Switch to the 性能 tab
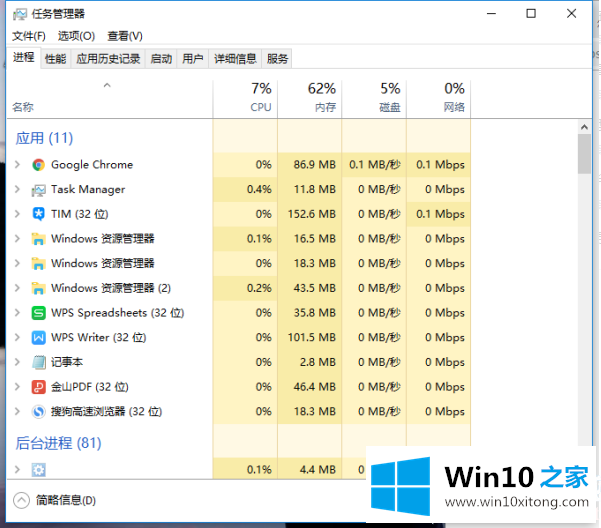The width and height of the screenshot is (601, 528). (x=56, y=59)
